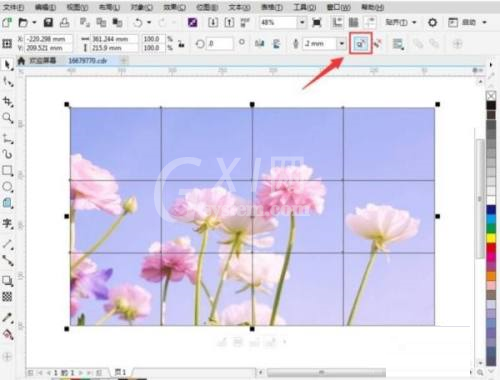Select the Parallel Dimension tool

[7, 244]
